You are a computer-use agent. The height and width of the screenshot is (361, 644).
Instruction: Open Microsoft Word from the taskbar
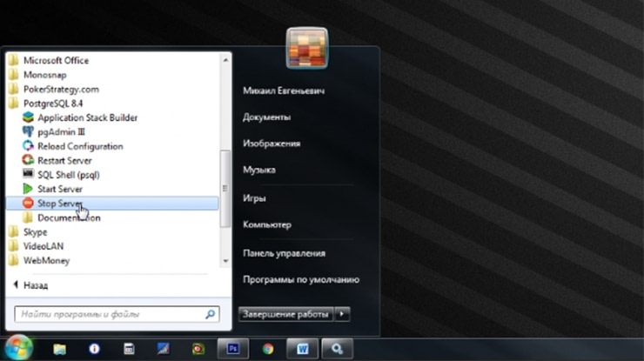tap(302, 349)
